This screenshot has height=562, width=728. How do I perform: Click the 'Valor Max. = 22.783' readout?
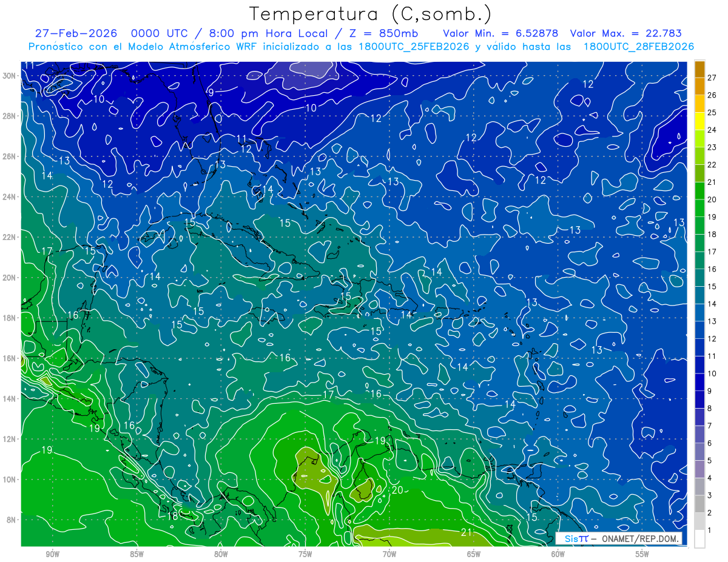point(625,33)
